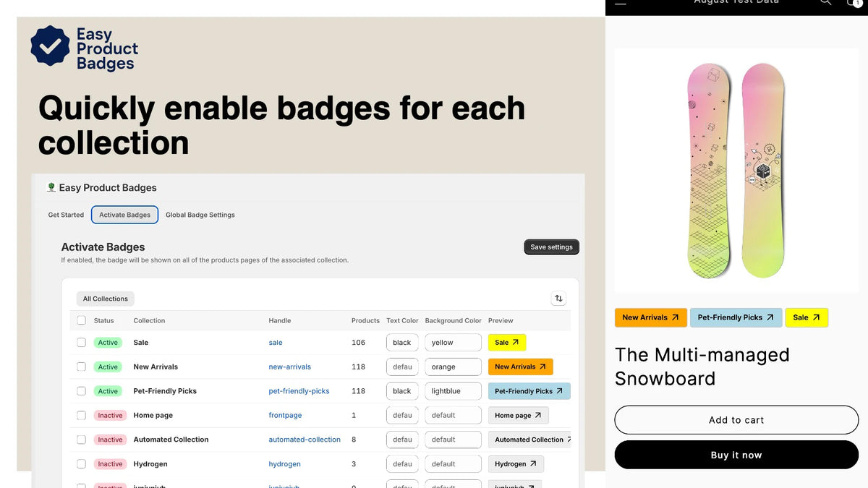
Task: Click the Sale background color field
Action: (453, 343)
